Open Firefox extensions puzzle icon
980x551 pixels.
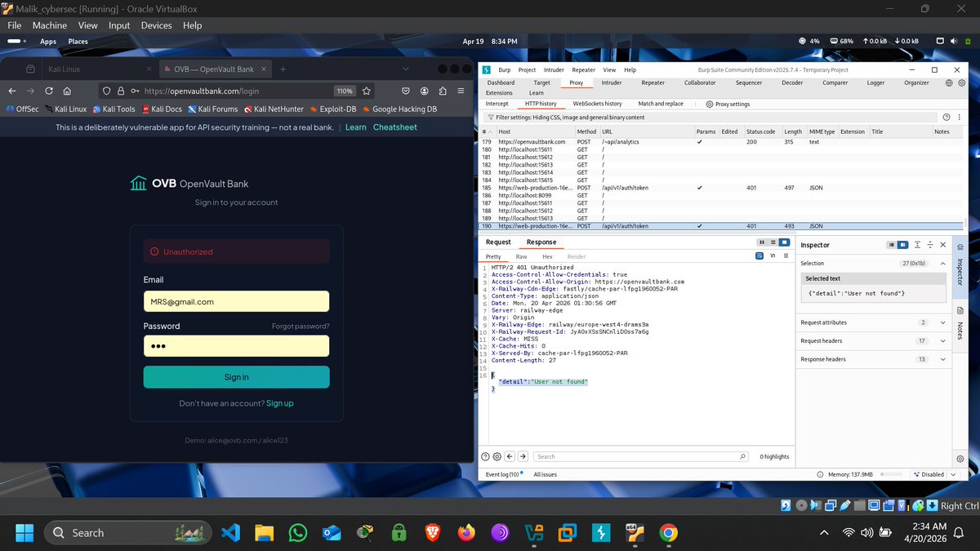coord(443,91)
